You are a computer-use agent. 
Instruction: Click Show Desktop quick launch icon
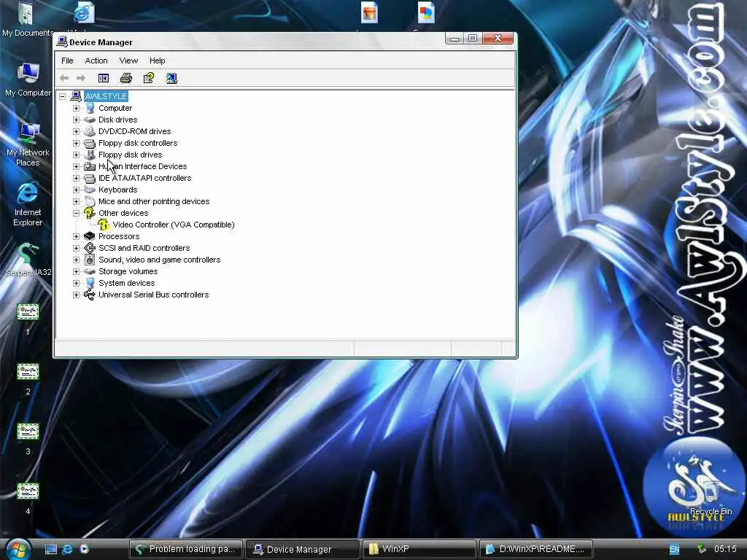tap(51, 549)
